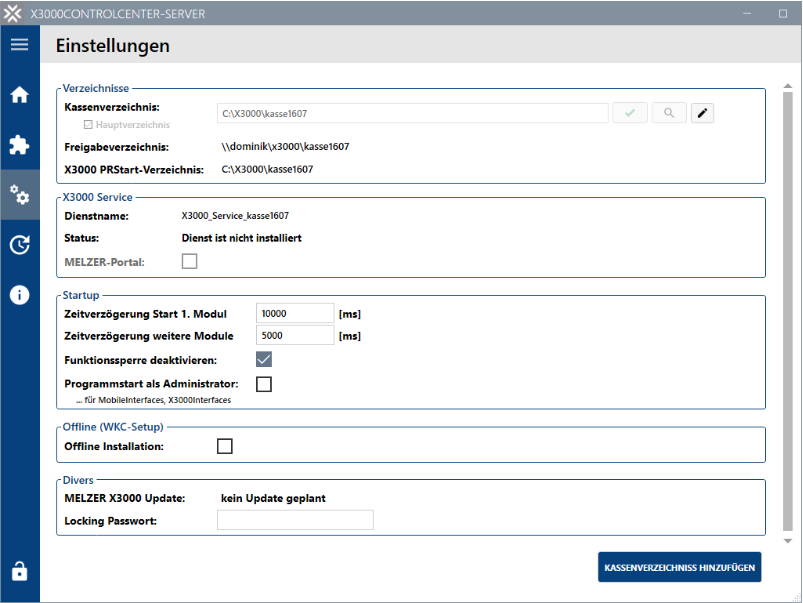Image resolution: width=803 pixels, height=603 pixels.
Task: Enable the MELZER-Portal checkbox
Action: pyautogui.click(x=189, y=261)
